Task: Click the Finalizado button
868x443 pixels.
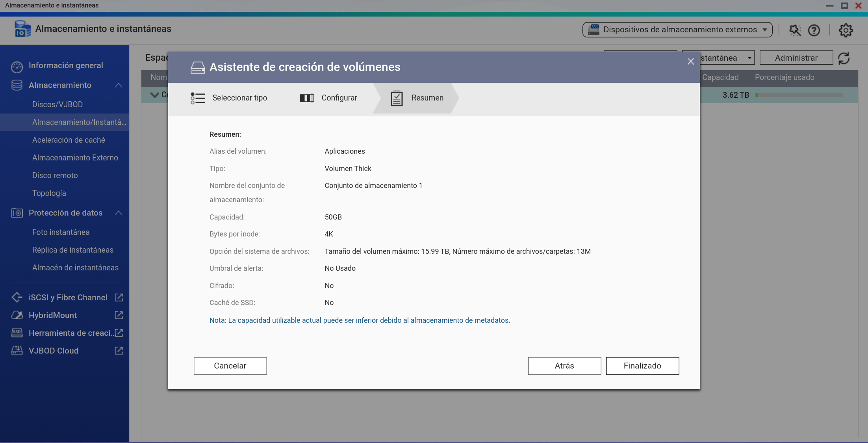Action: coord(642,366)
